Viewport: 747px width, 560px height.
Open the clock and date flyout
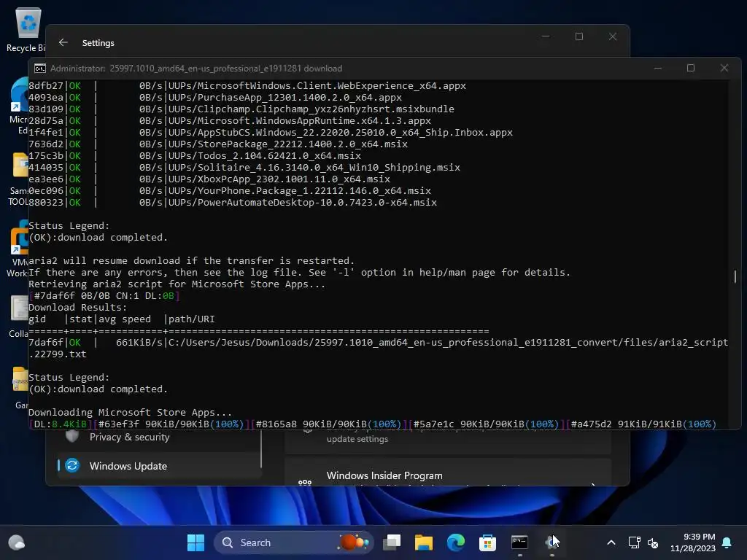[x=693, y=542]
